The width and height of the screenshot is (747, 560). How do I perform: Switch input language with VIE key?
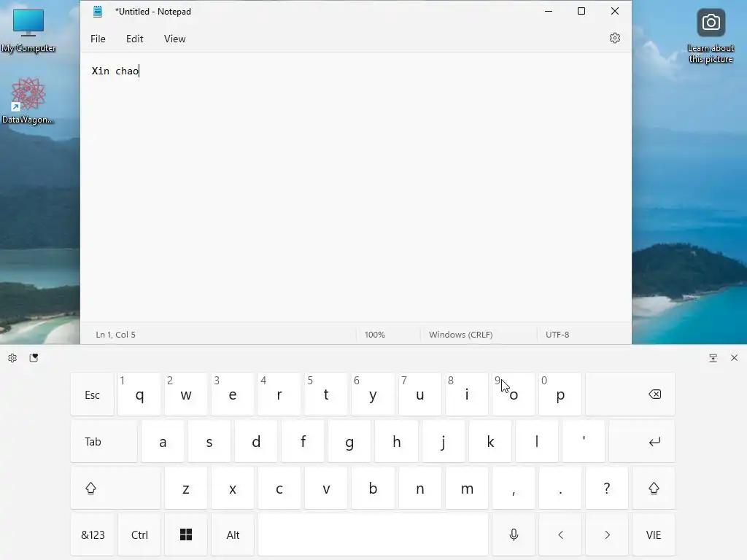pos(654,534)
